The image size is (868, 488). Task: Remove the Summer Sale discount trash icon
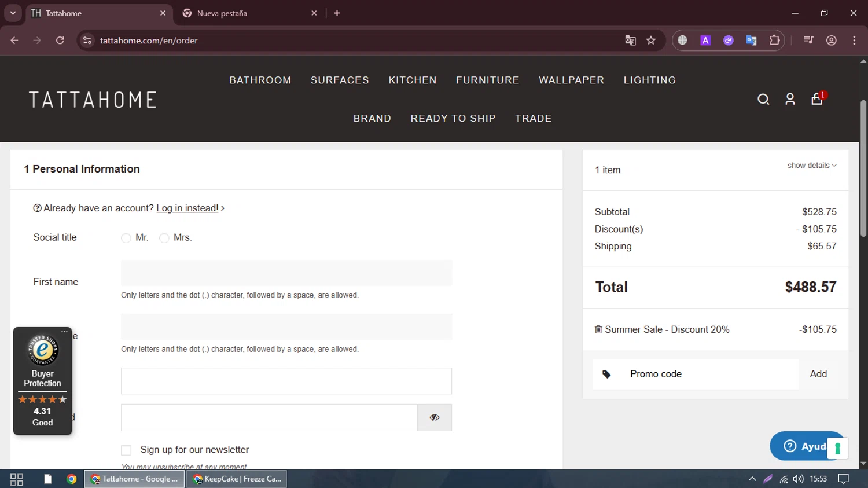(x=598, y=329)
